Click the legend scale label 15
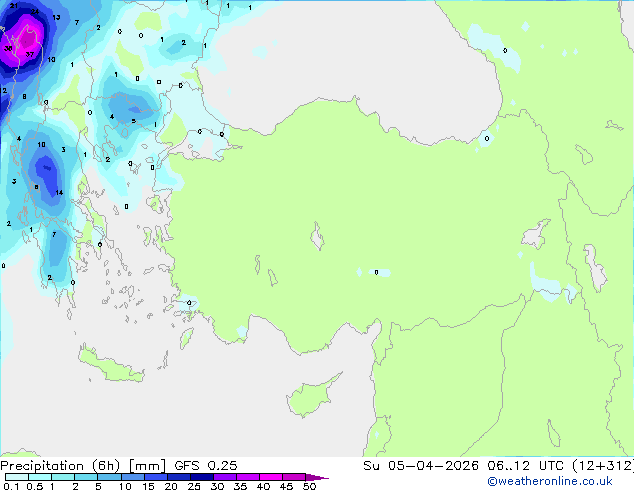This screenshot has height=490, width=634. (148, 486)
